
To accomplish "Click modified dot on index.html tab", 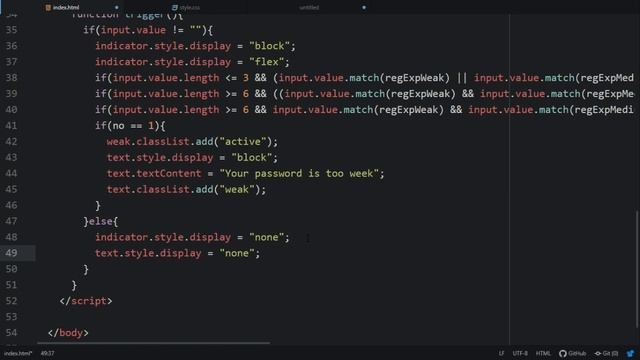I will 117,7.
